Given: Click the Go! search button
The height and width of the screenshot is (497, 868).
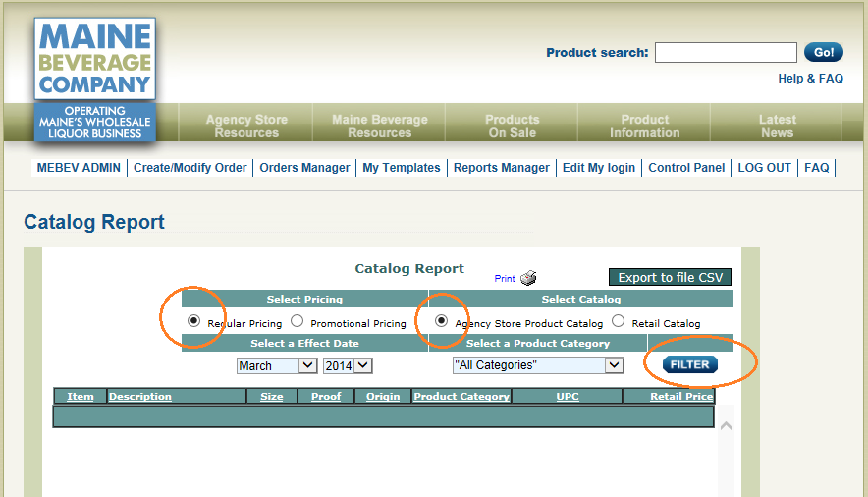Looking at the screenshot, I should (824, 53).
